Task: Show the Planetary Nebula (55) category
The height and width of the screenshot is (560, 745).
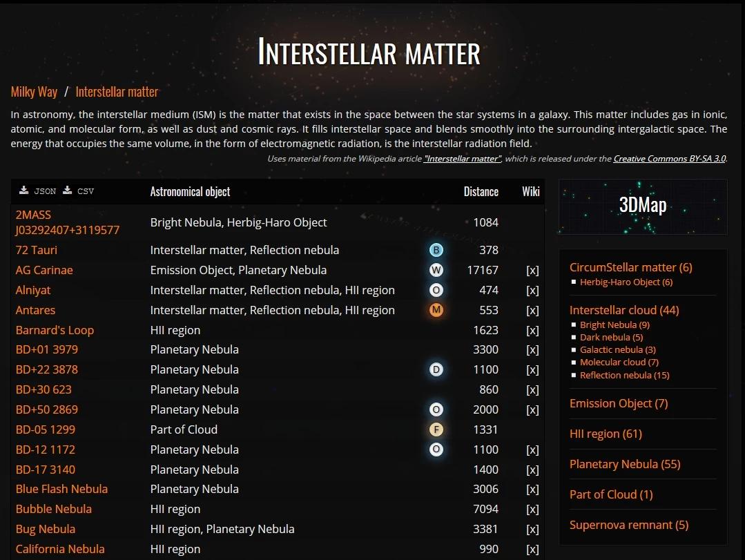Action: [625, 464]
